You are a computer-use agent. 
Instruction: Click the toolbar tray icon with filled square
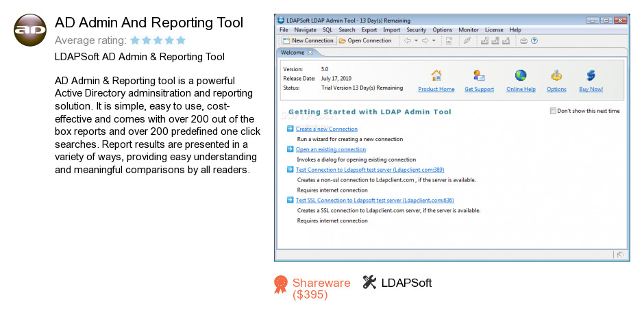click(495, 40)
